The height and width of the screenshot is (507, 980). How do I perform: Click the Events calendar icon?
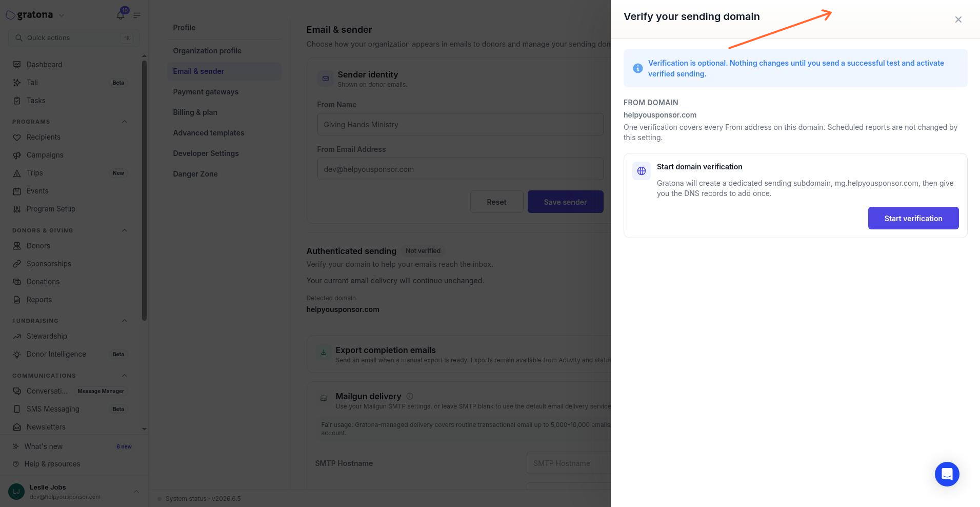[17, 191]
